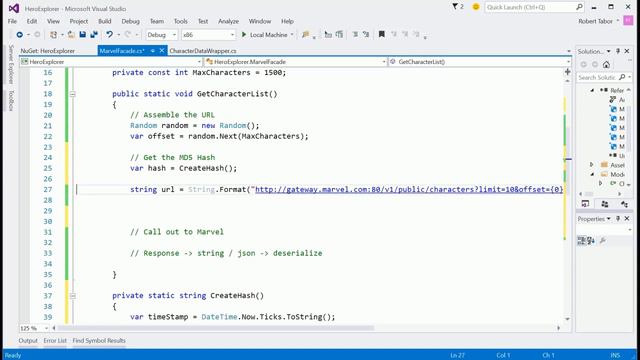Open the Debug configuration dropdown
This screenshot has width=640, height=360.
[x=174, y=35]
